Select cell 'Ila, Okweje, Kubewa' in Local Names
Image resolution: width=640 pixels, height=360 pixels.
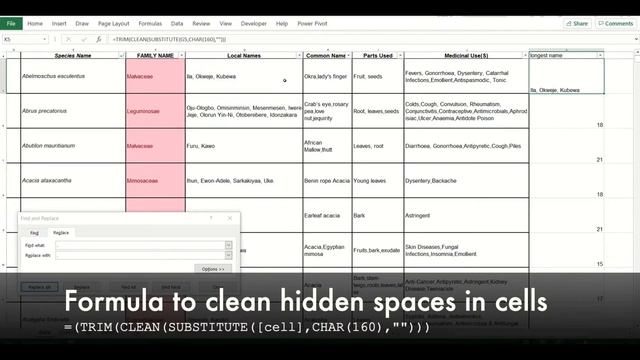[x=244, y=76]
